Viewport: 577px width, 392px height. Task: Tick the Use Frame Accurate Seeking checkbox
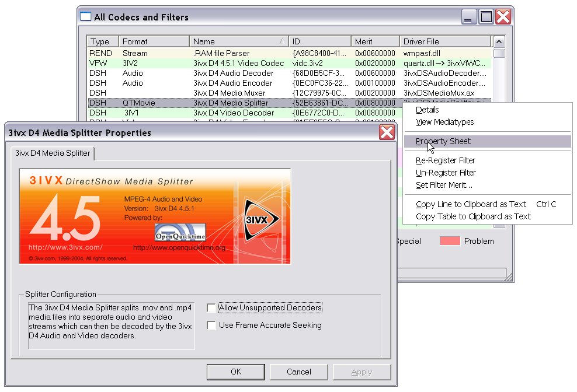pos(211,325)
